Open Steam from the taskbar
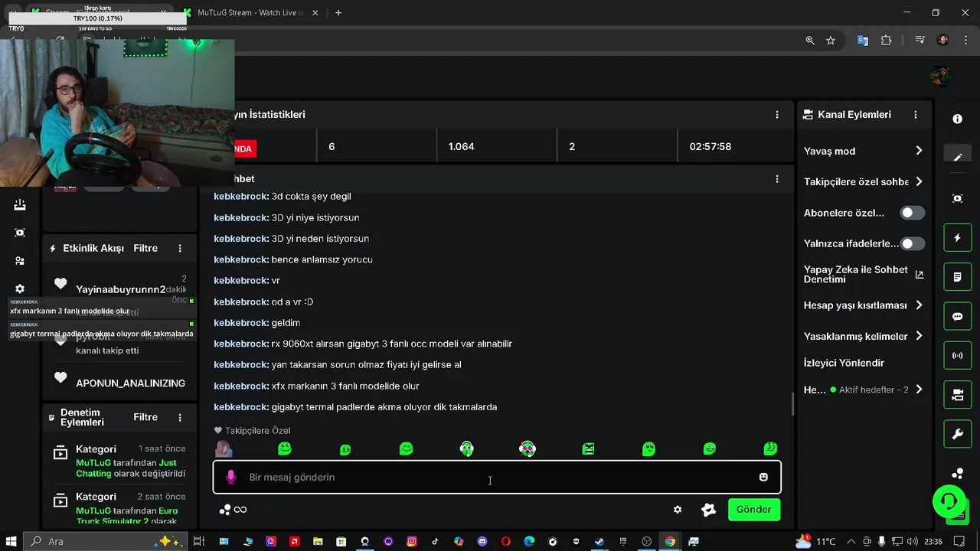 [599, 541]
